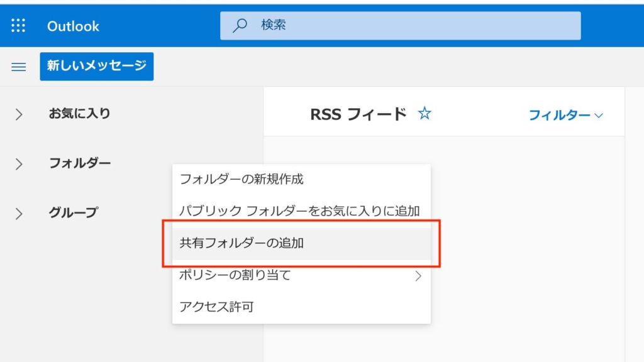644x362 pixels.
Task: Select the お気に入り label in sidebar
Action: [80, 113]
